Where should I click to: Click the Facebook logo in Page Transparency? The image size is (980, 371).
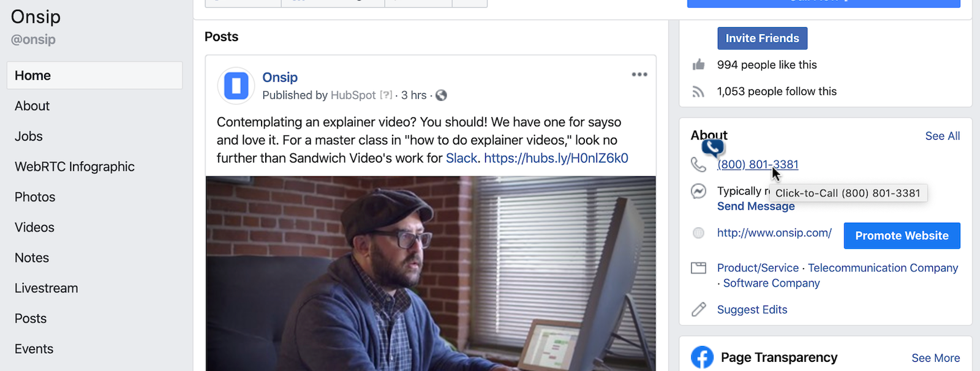point(702,358)
